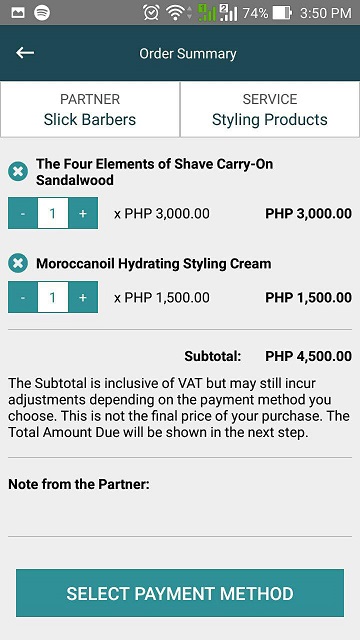Viewport: 360px width, 640px height.
Task: Tap the image notification icon
Action: pos(18,13)
